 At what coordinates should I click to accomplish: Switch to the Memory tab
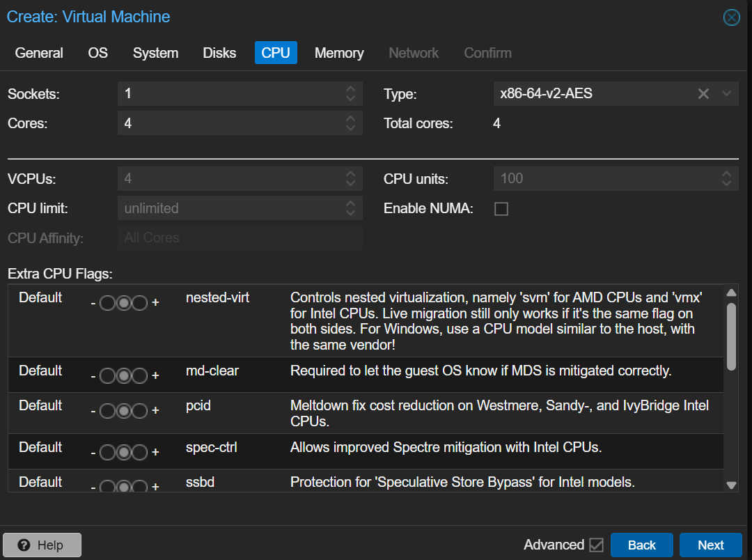(339, 53)
